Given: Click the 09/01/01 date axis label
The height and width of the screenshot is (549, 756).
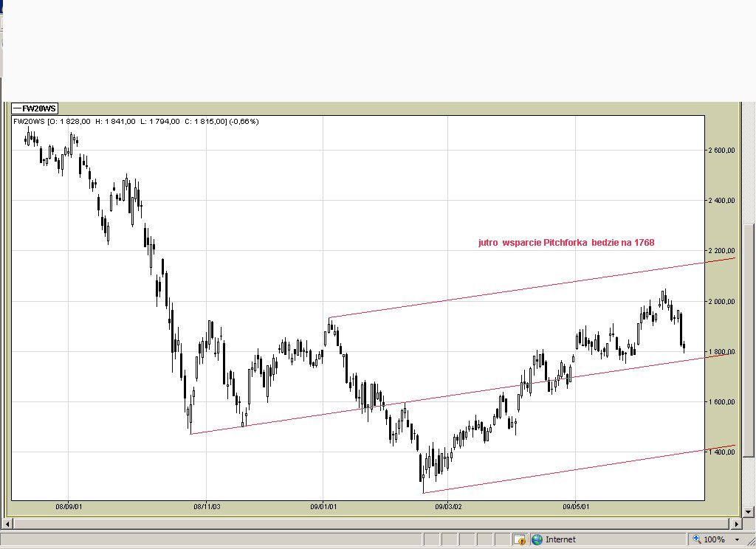Looking at the screenshot, I should tap(323, 507).
